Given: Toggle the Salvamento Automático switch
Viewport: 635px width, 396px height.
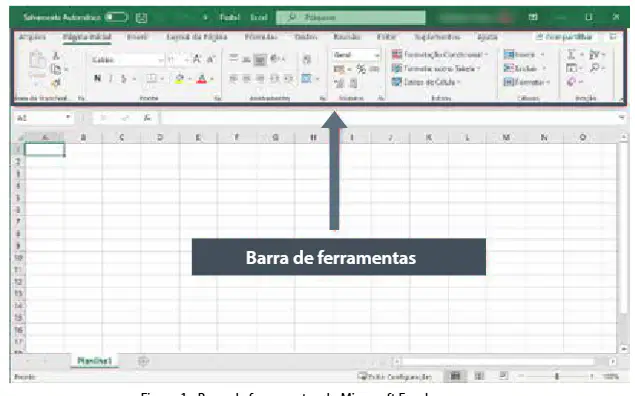Looking at the screenshot, I should tap(116, 17).
